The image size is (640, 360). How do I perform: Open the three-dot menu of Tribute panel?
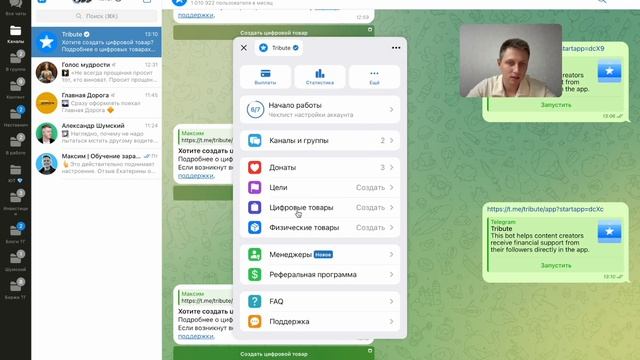click(396, 48)
